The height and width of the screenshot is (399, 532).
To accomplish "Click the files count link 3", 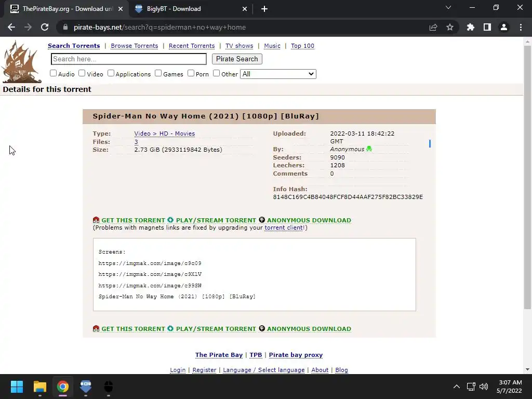I will [x=136, y=142].
